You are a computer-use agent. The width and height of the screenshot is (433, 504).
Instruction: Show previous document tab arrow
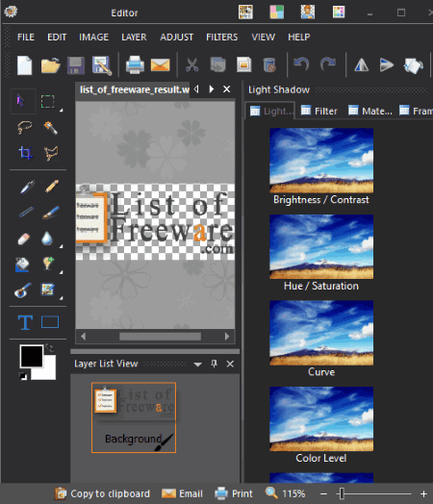coord(196,89)
